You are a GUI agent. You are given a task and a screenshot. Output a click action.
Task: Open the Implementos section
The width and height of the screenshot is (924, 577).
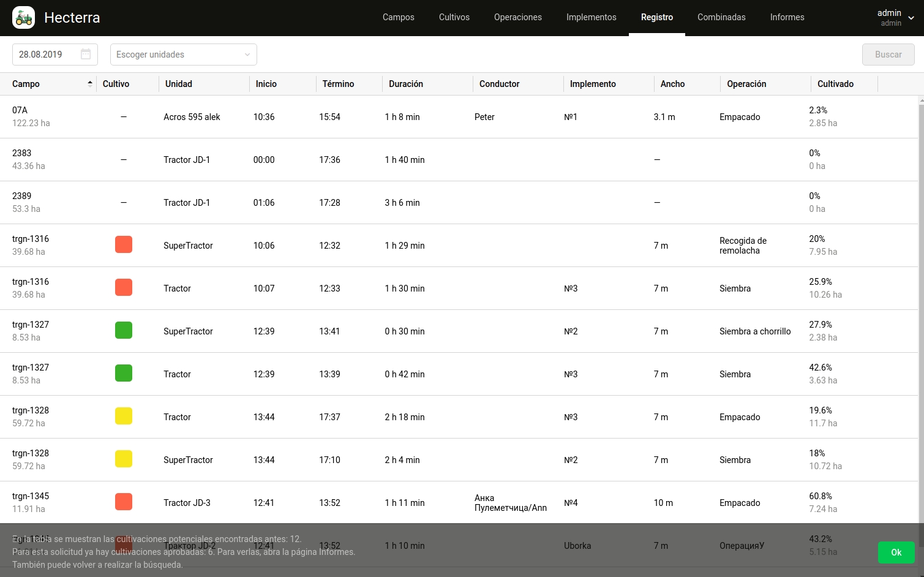pos(591,17)
